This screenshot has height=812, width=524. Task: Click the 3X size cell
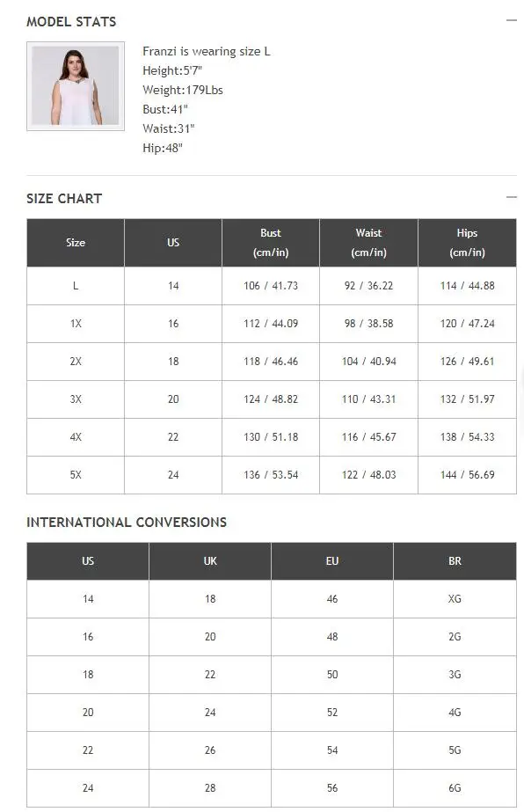click(76, 399)
